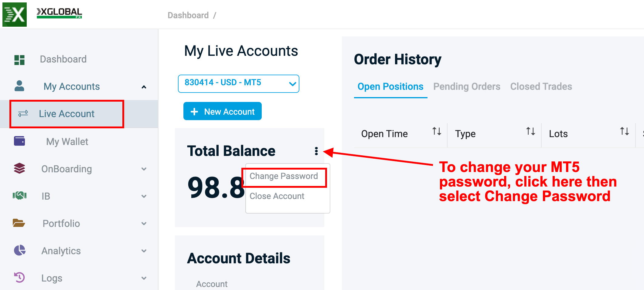Sort by Open Time column arrows

(x=437, y=132)
